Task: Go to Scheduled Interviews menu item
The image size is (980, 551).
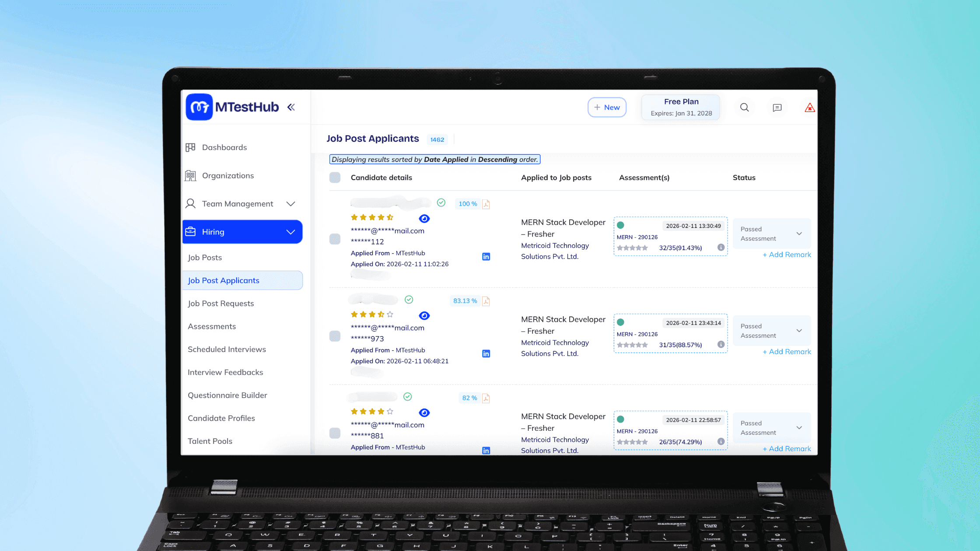Action: [x=227, y=349]
